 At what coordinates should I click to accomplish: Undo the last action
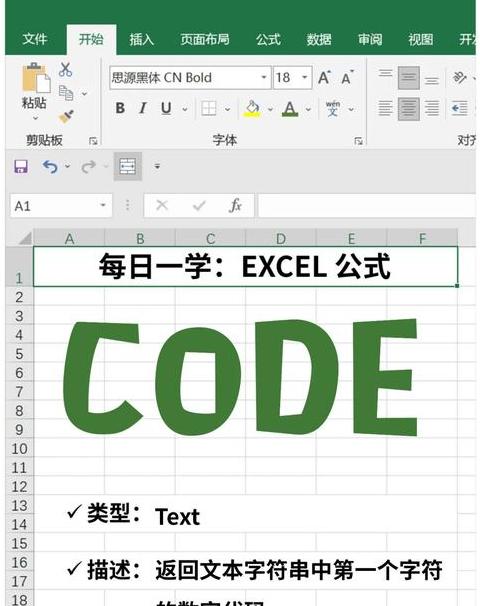pos(50,167)
